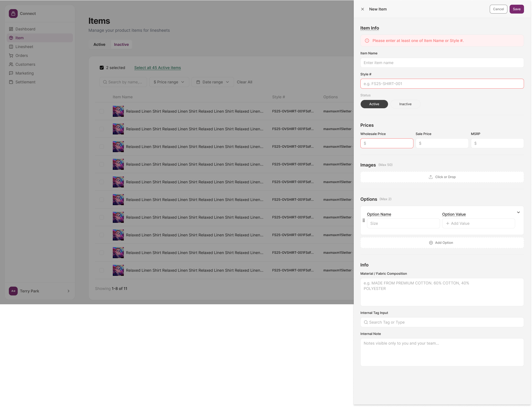Screen dimensions: 532x407
Task: Click the Material / Fabric Composition textarea
Action: 442,292
